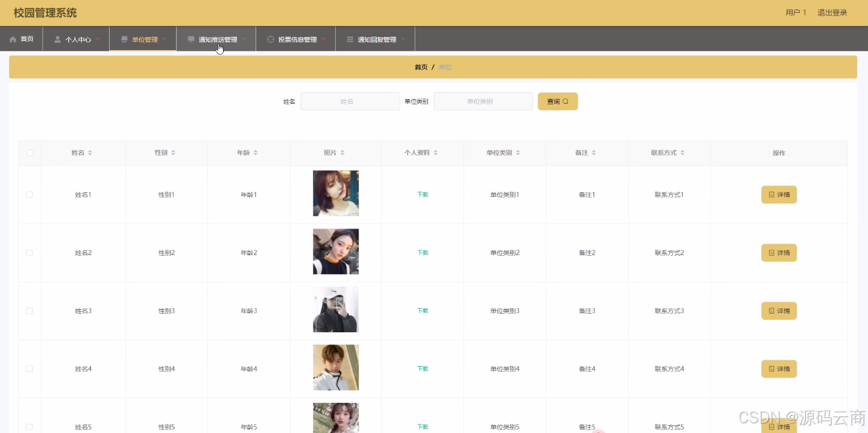The height and width of the screenshot is (433, 868).
Task: Click 下载 in the 姓名2 row
Action: tap(423, 253)
